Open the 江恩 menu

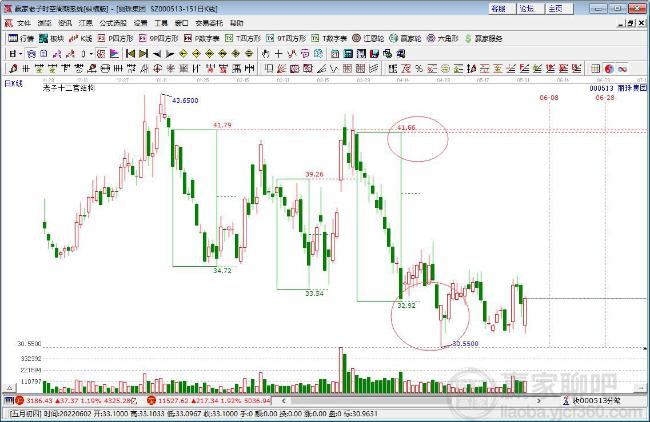tap(85, 23)
